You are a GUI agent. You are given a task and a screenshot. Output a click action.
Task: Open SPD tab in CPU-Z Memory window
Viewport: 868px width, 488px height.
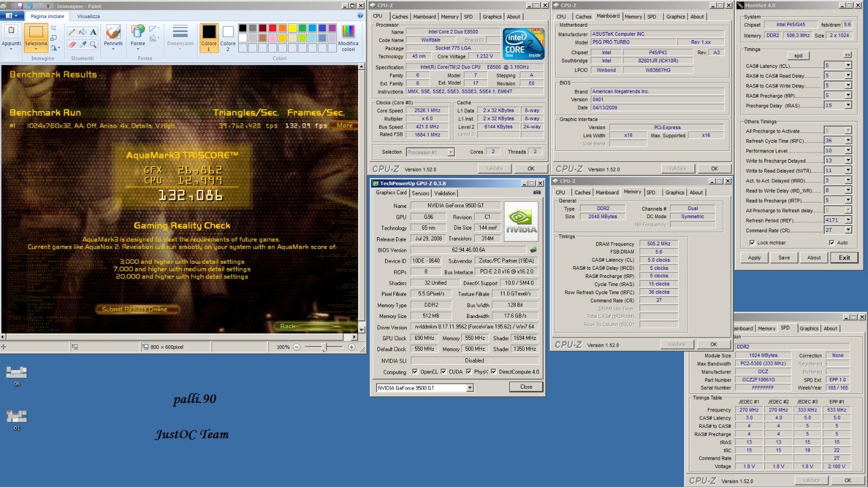651,193
